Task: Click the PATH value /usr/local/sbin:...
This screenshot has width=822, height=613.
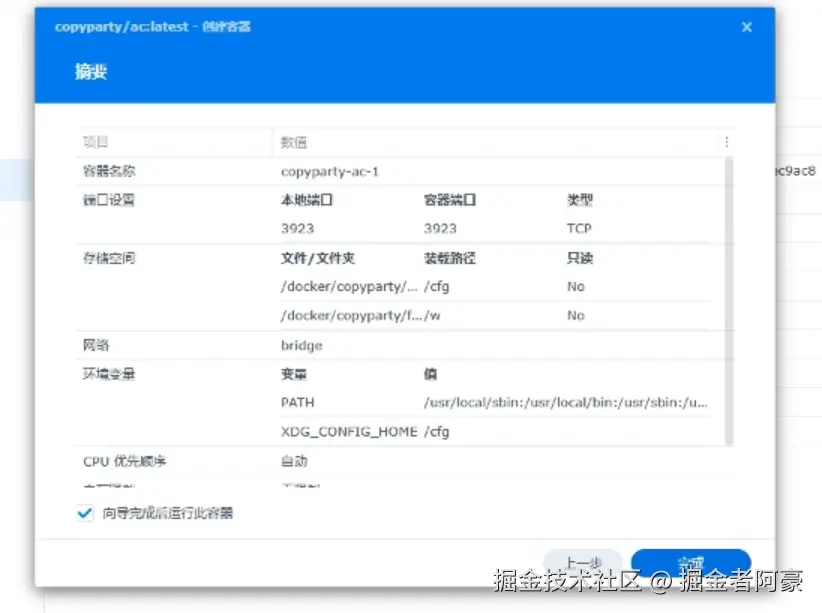Action: tap(566, 402)
